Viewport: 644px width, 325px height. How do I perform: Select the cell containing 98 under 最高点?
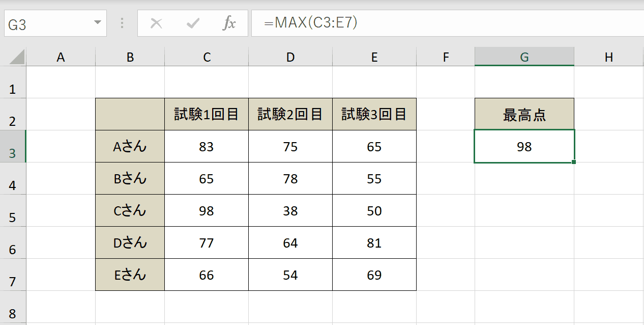coord(524,146)
